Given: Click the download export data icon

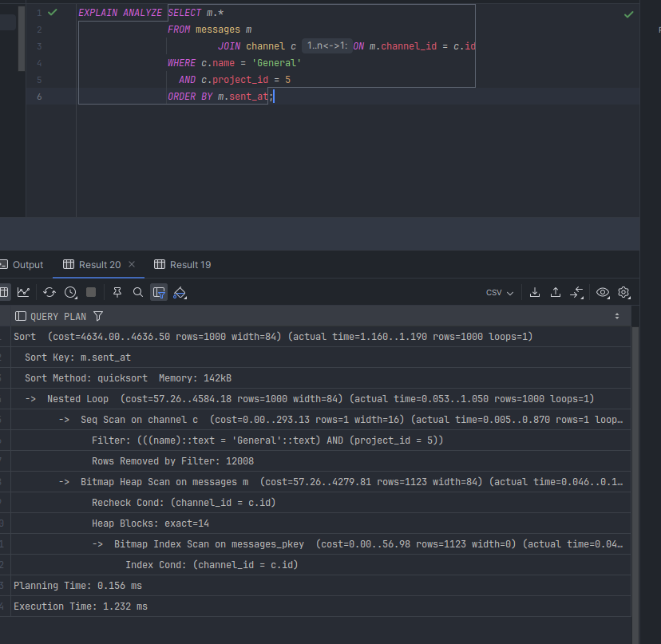Looking at the screenshot, I should 535,293.
